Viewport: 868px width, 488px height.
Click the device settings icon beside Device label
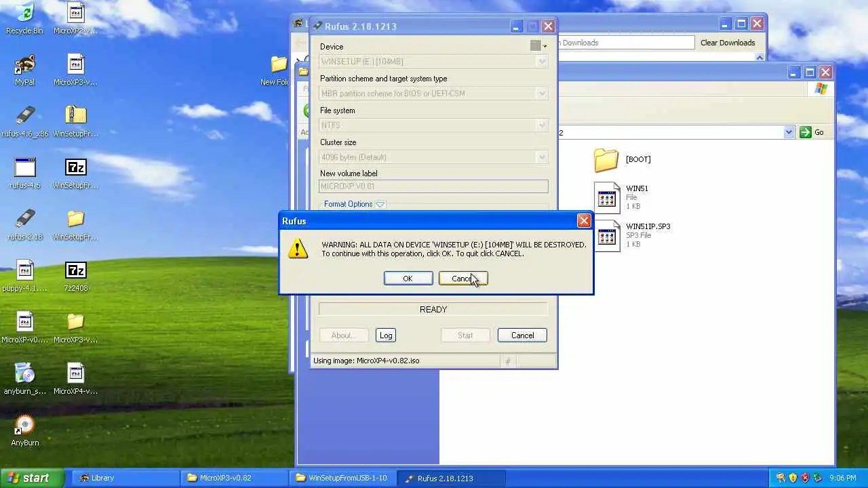pos(538,45)
